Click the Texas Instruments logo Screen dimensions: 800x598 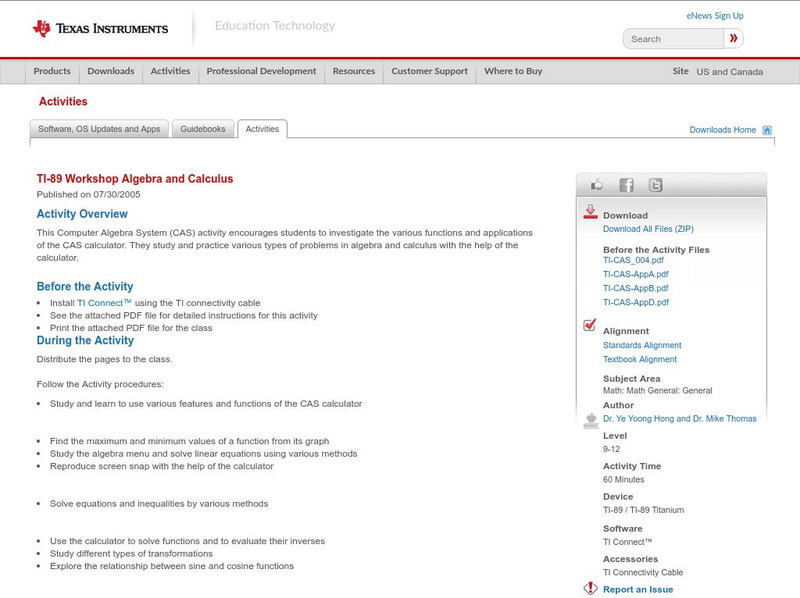tap(101, 29)
